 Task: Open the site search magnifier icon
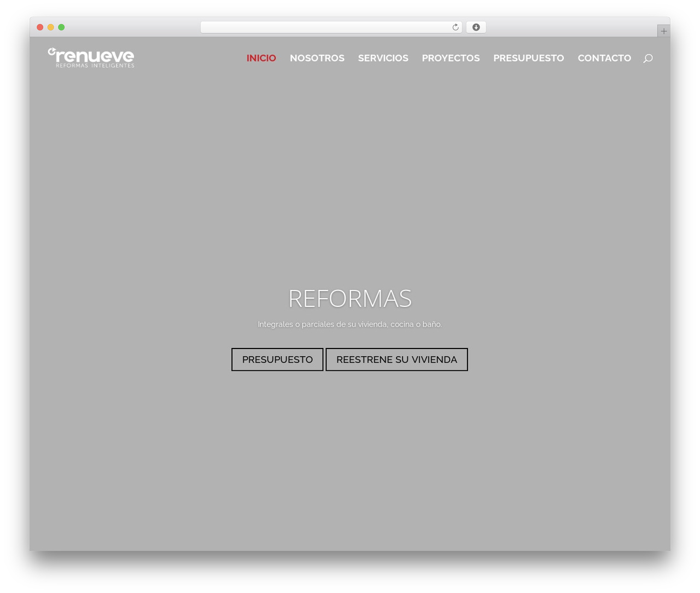coord(648,58)
